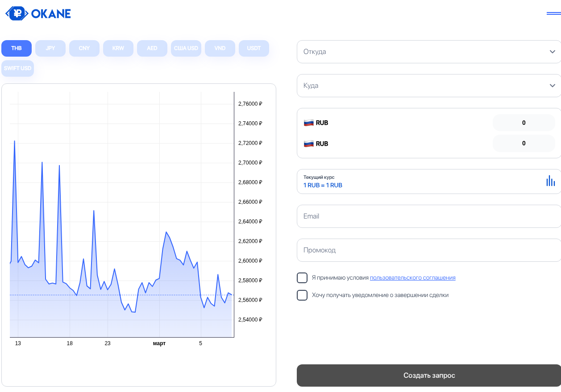Click the Email input field
The width and height of the screenshot is (561, 392).
[428, 216]
